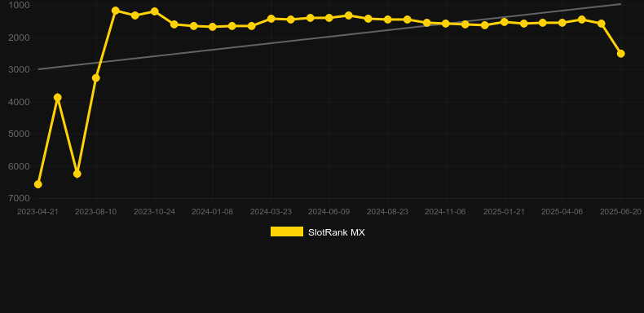Click the SlotRank MX legend label
This screenshot has width=644, height=313.
point(337,232)
